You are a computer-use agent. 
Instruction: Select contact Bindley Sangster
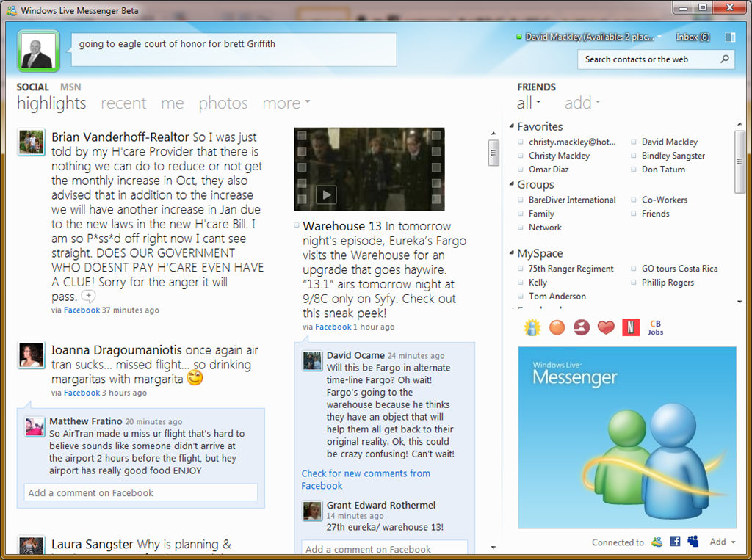(x=673, y=156)
